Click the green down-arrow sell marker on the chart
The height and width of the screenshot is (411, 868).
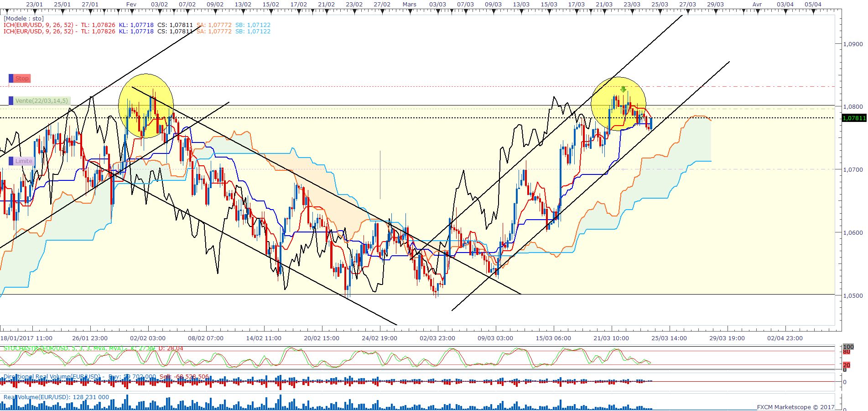pyautogui.click(x=623, y=90)
